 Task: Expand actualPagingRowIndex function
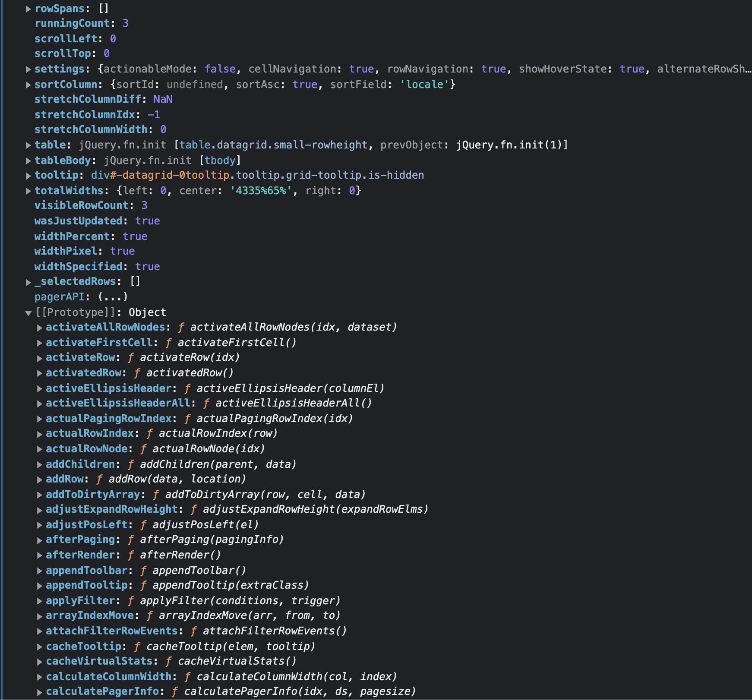40,419
